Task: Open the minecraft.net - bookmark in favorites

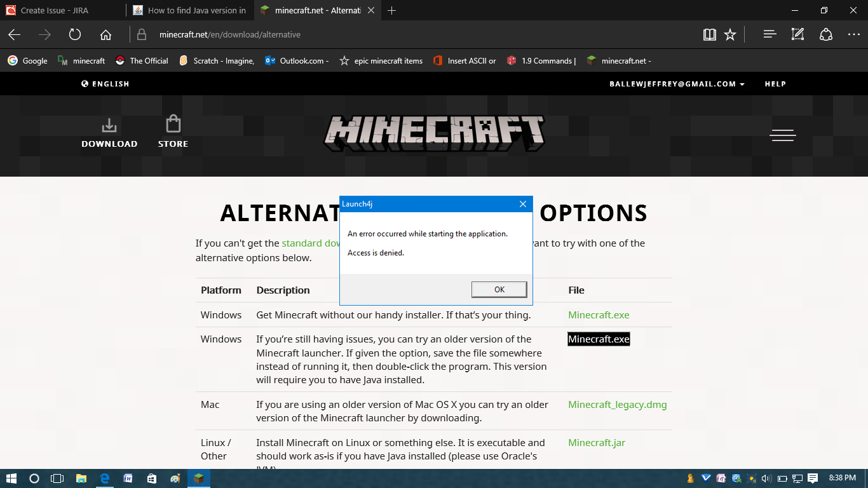Action: [619, 61]
